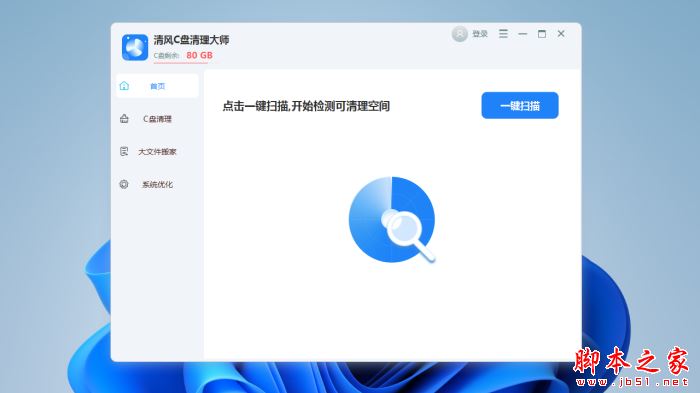Image resolution: width=700 pixels, height=393 pixels.
Task: Click the magnifying glass disk illustration
Action: point(392,219)
